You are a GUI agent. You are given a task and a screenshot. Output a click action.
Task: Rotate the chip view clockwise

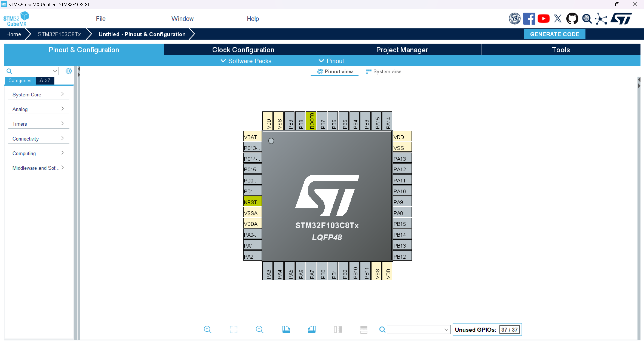tap(286, 329)
